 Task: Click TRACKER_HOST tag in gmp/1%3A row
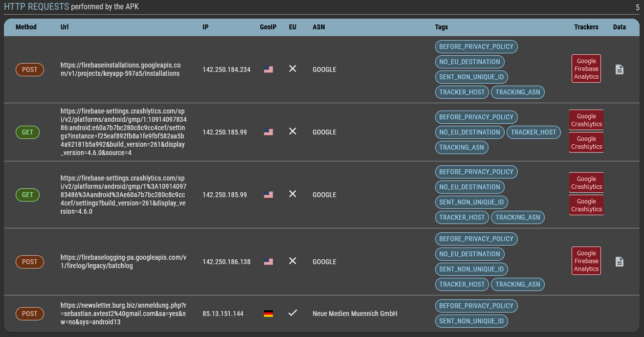462,218
